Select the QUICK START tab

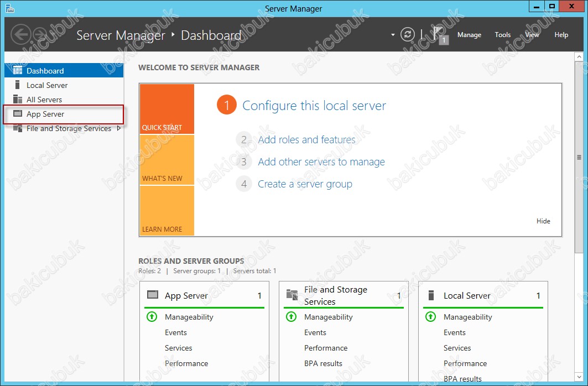167,109
